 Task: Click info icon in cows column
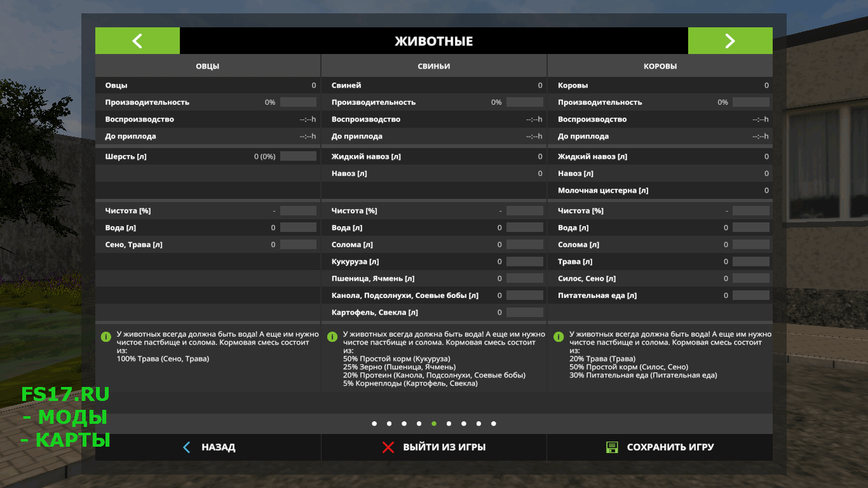coord(558,336)
